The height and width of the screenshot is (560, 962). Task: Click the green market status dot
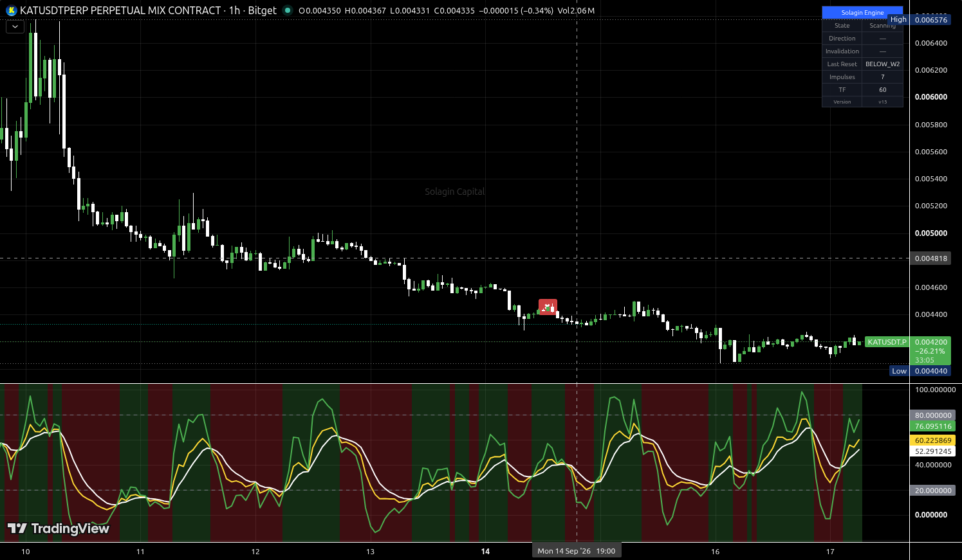pos(288,10)
